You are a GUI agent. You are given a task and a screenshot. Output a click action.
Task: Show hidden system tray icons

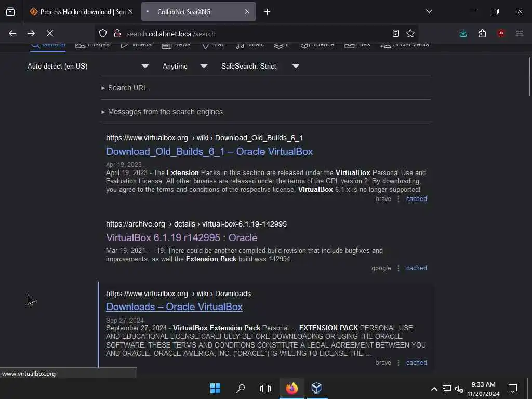pyautogui.click(x=434, y=389)
